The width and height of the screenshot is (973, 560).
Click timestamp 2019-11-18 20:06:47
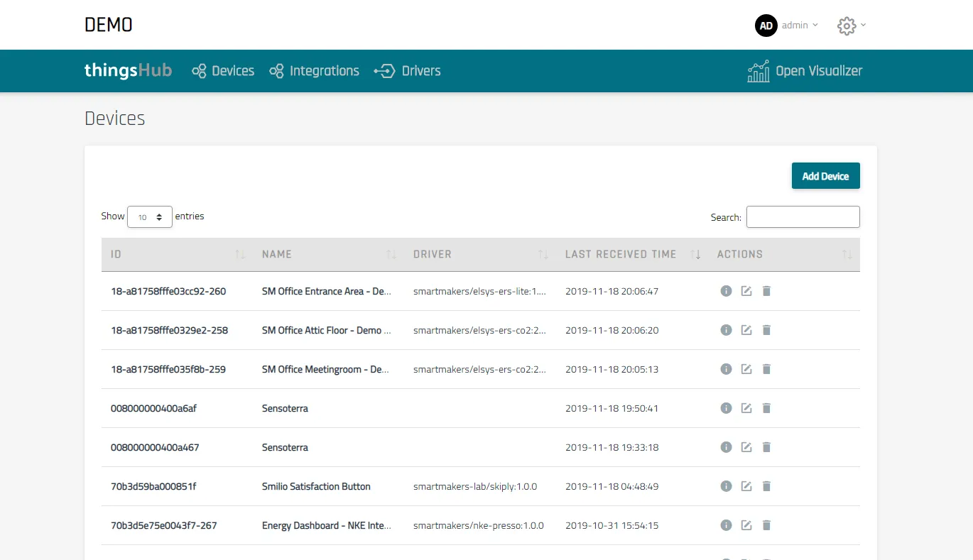pyautogui.click(x=612, y=292)
